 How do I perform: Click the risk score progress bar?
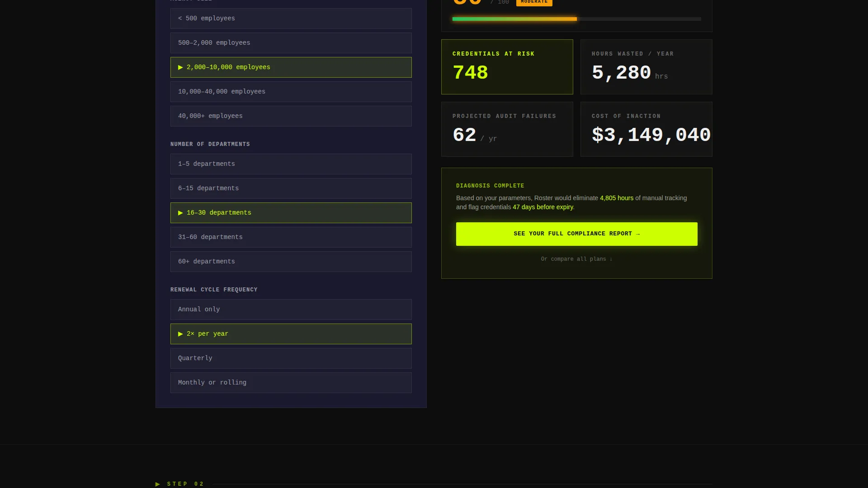[x=576, y=19]
